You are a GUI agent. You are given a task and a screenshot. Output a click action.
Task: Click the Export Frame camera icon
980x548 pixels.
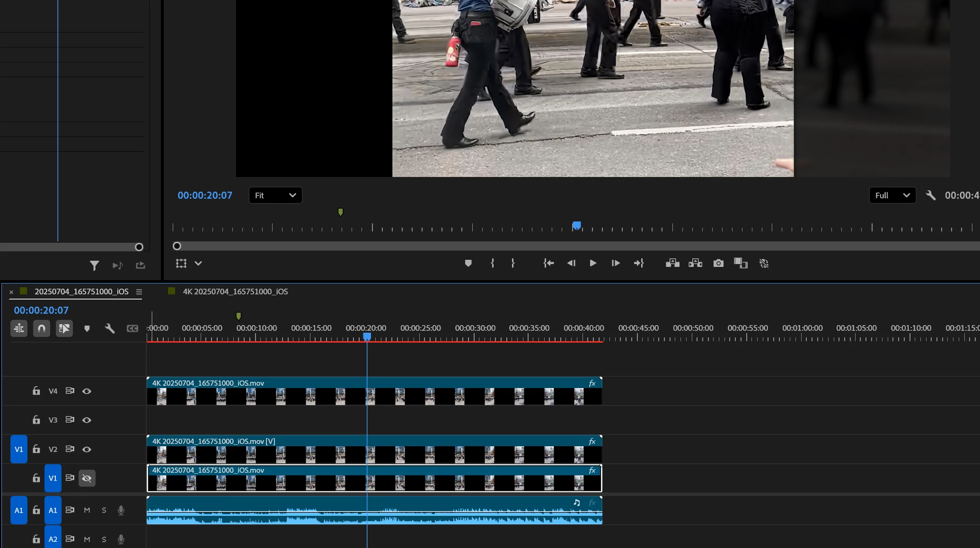coord(718,263)
